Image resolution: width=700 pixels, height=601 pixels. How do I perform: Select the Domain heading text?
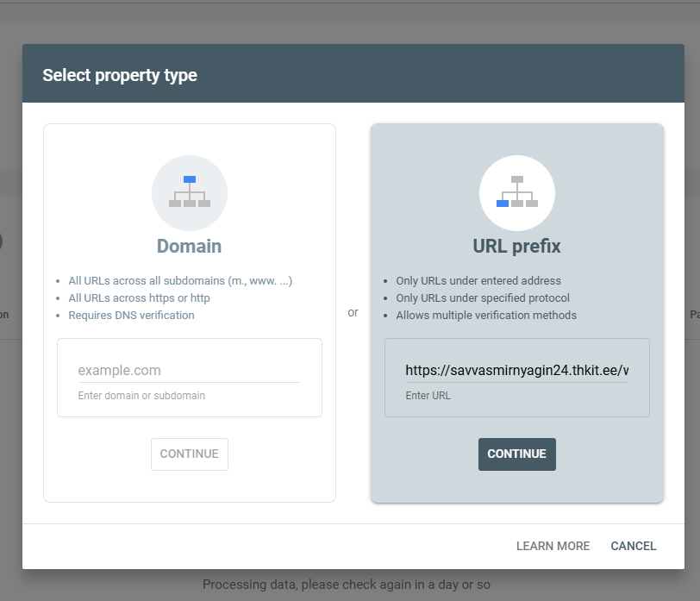189,247
